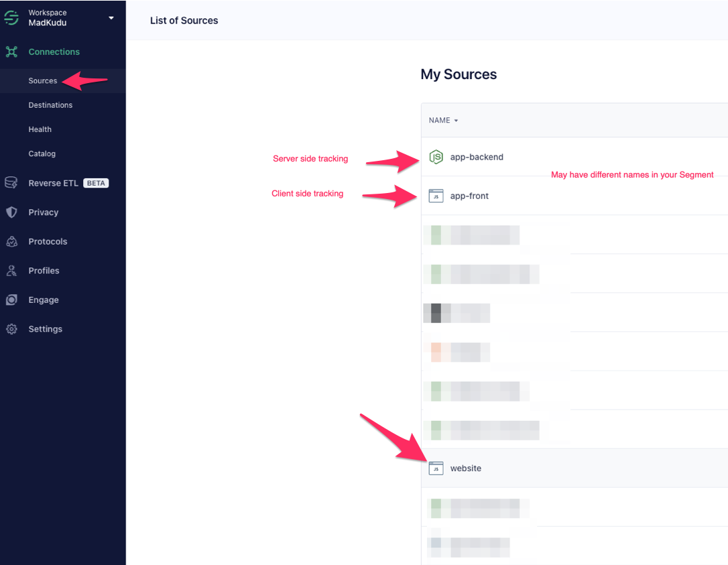The height and width of the screenshot is (565, 728).
Task: Go to Destinations in the sidebar
Action: click(x=50, y=105)
